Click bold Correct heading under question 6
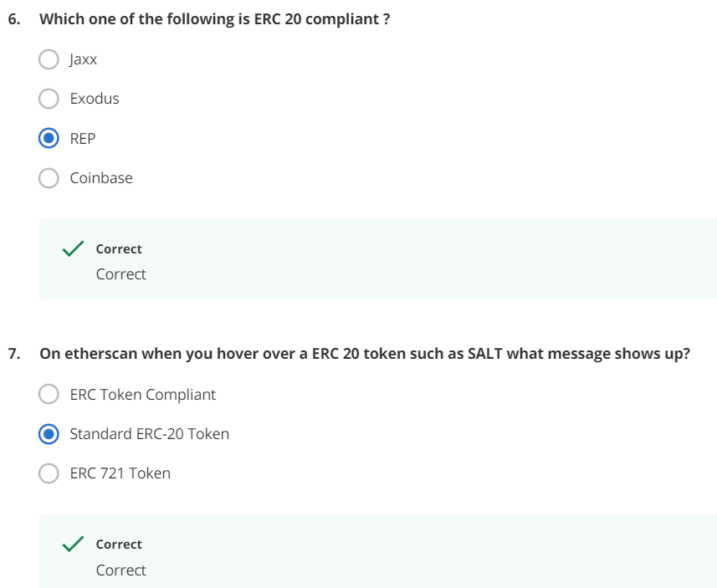This screenshot has height=588, width=717. [x=119, y=249]
